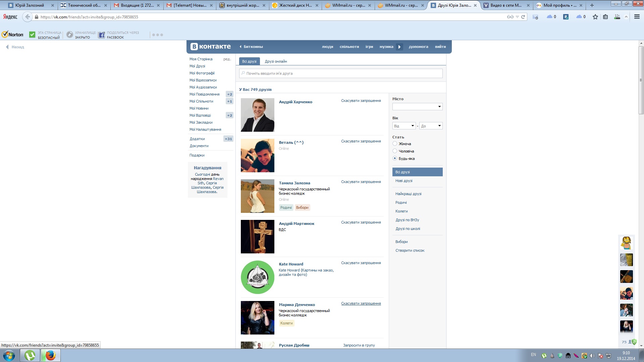Expand the До age dropdown
The height and width of the screenshot is (362, 644).
coord(431,126)
